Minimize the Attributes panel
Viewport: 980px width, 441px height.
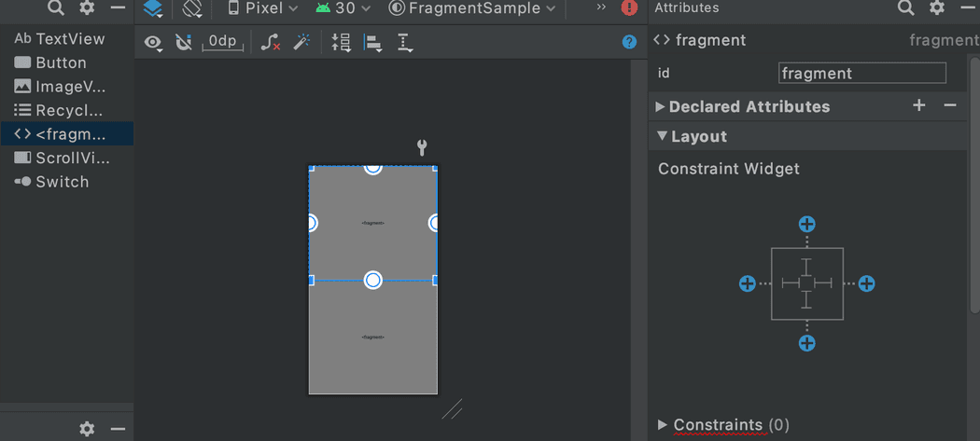pyautogui.click(x=968, y=8)
